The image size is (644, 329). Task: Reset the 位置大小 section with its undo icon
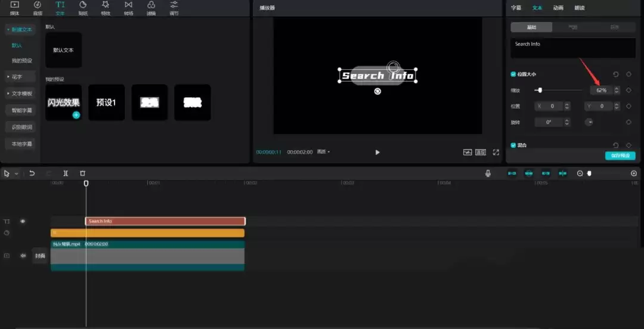coord(615,75)
